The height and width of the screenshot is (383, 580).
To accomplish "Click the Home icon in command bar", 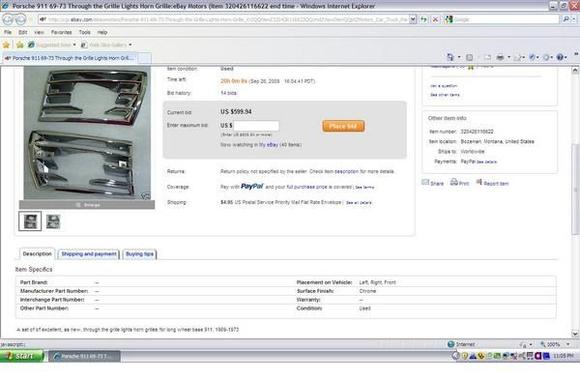I will point(450,57).
